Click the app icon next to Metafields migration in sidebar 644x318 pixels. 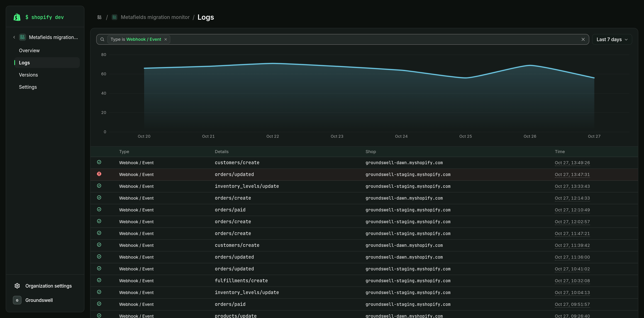point(23,37)
